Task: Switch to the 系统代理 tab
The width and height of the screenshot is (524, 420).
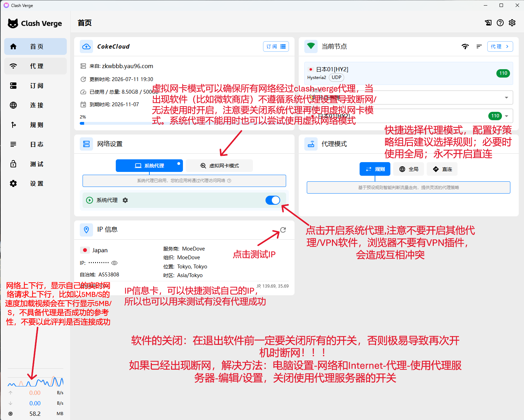Action: pos(149,166)
